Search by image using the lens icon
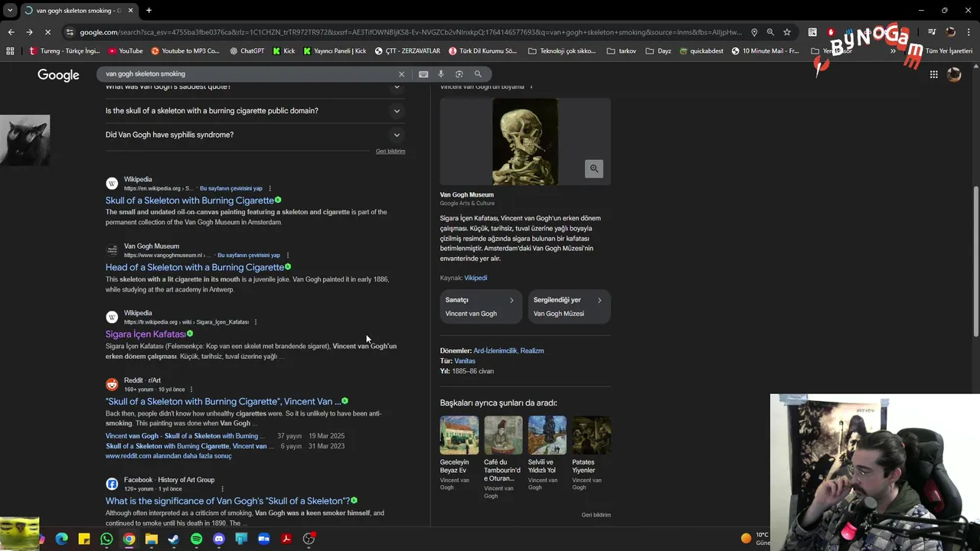 tap(459, 74)
